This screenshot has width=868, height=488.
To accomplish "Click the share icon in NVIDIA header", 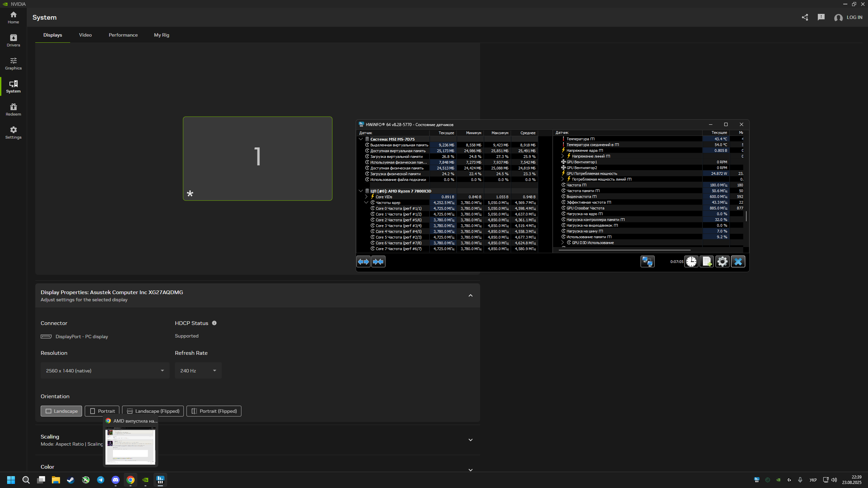I will 805,17.
